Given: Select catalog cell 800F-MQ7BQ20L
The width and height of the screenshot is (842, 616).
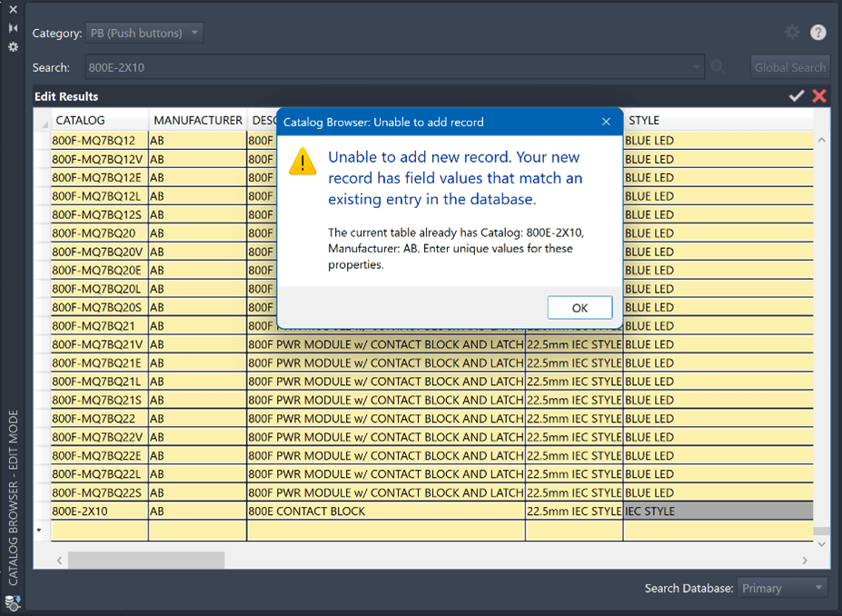Looking at the screenshot, I should [100, 289].
